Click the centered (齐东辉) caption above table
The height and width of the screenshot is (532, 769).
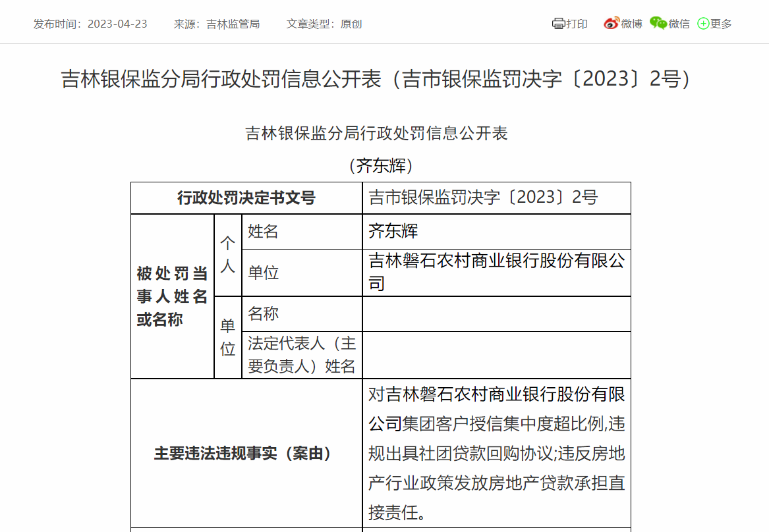tap(380, 165)
